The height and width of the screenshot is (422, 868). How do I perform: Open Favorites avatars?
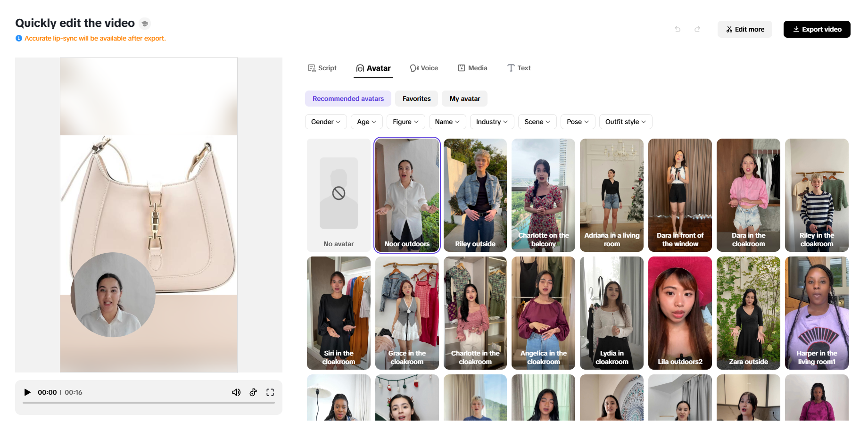pos(417,99)
